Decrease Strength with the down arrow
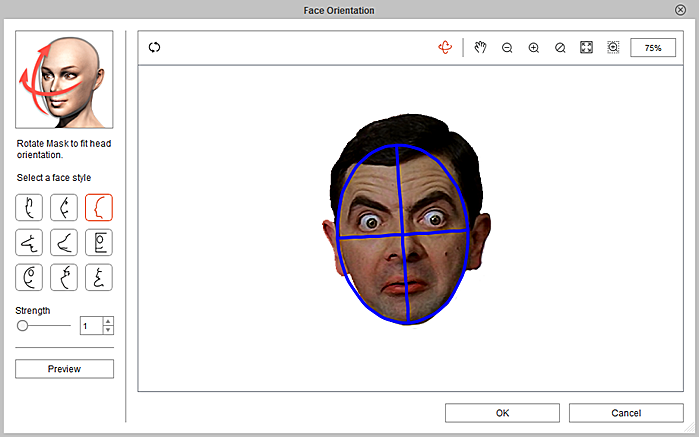 click(108, 330)
